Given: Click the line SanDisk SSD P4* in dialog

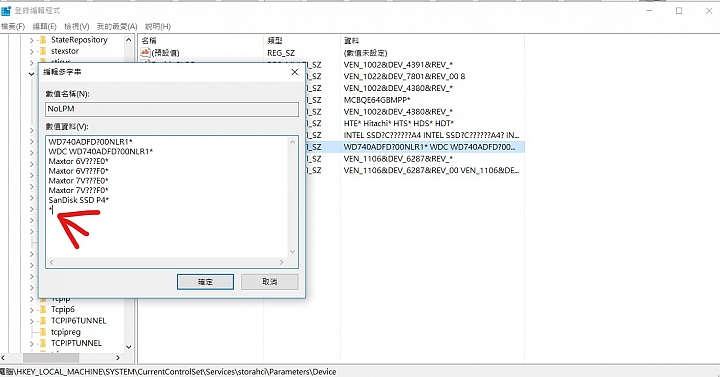Looking at the screenshot, I should pyautogui.click(x=79, y=200).
